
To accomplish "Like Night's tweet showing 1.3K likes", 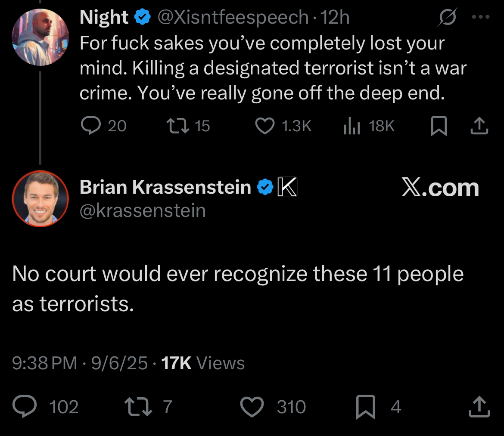I will pyautogui.click(x=265, y=126).
